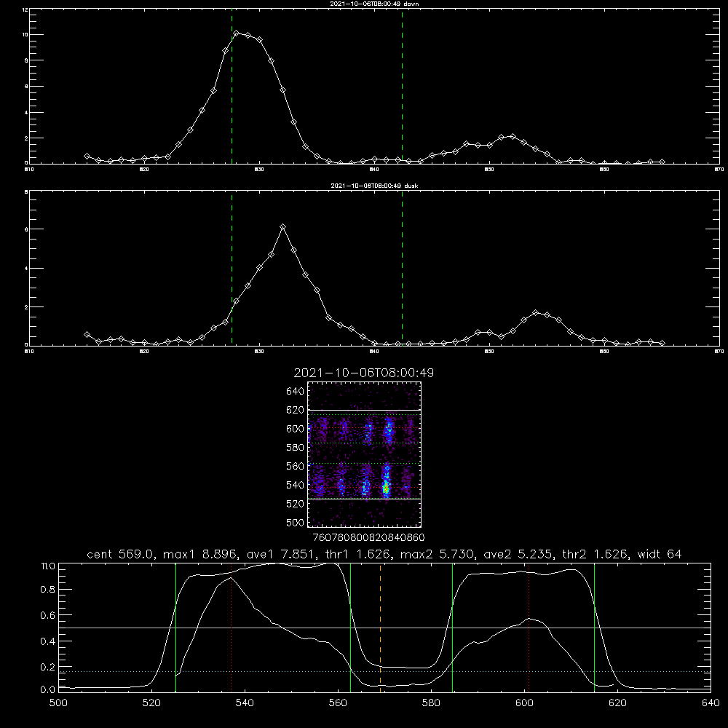This screenshot has width=728, height=728.
Task: Click the "520" label on spectral image y-axis
Action: click(296, 504)
